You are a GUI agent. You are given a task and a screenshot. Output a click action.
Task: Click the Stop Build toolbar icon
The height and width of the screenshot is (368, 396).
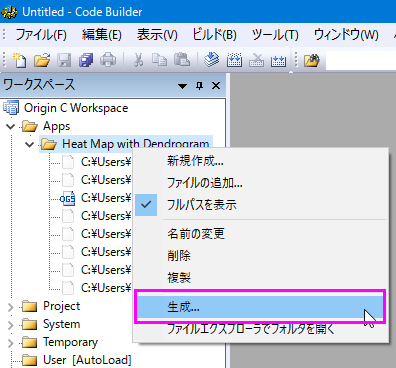256,60
